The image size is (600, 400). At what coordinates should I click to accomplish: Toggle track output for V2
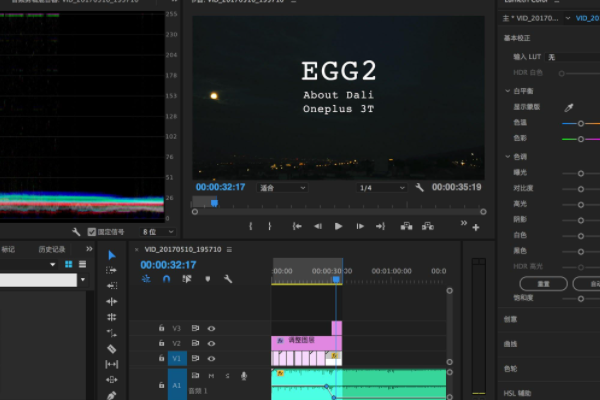(211, 343)
